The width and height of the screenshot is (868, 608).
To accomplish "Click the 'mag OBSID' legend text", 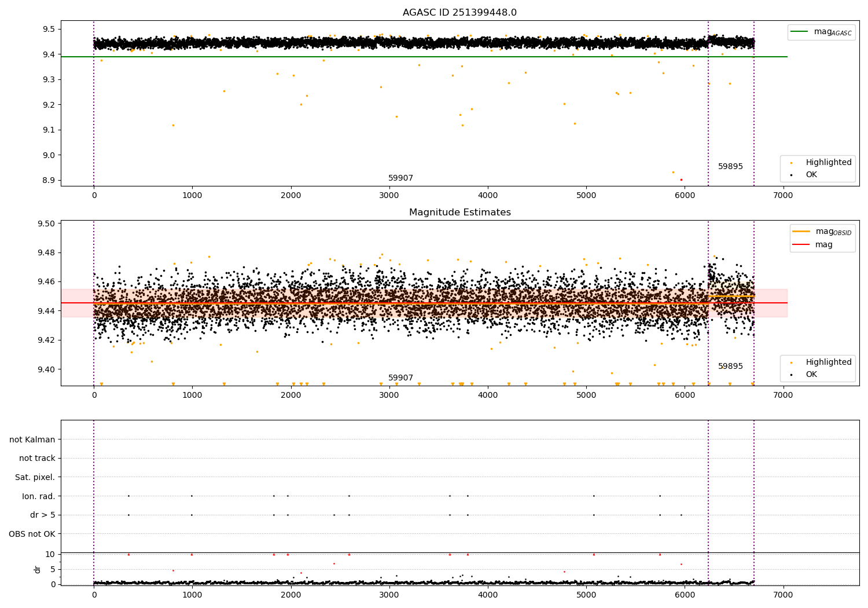I will pyautogui.click(x=834, y=232).
